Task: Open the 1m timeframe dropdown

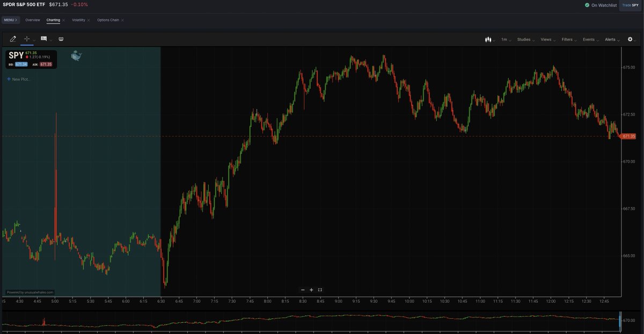Action: 506,39
